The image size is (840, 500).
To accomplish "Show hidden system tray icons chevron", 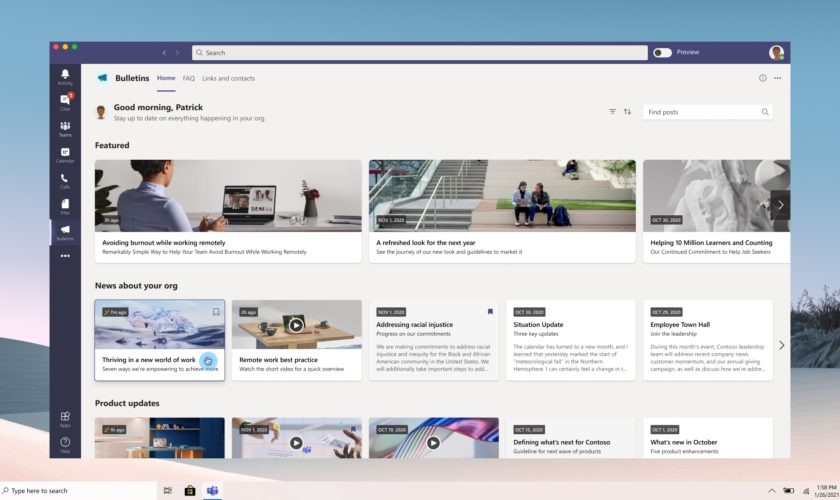I will click(771, 491).
